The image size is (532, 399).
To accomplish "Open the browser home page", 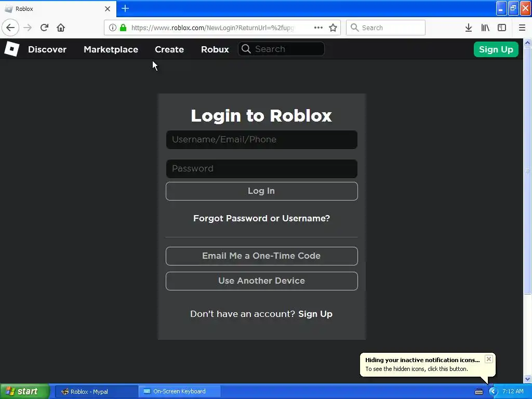I will (x=61, y=28).
